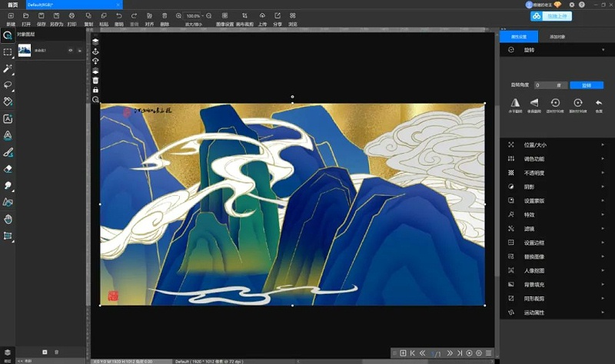The width and height of the screenshot is (615, 364).
Task: Pick the Eraser tool
Action: [8, 168]
